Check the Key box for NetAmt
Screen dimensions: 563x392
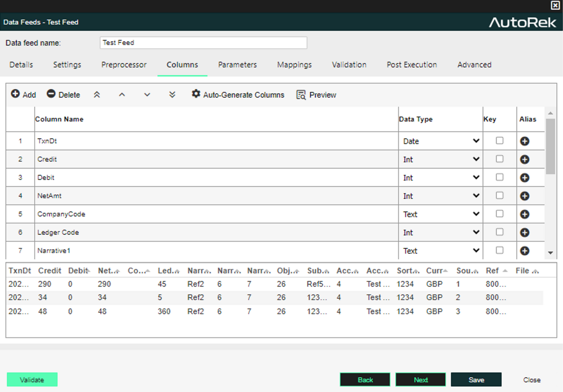click(500, 196)
